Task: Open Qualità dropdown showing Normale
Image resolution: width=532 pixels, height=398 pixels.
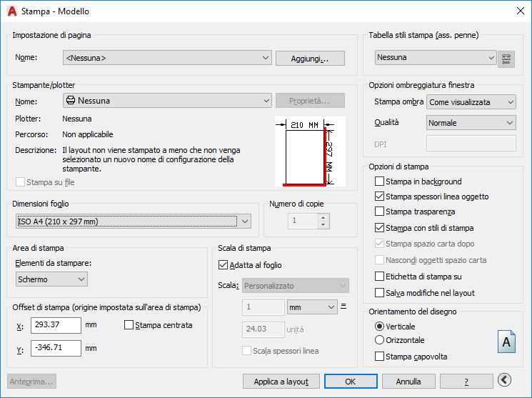Action: coord(471,123)
